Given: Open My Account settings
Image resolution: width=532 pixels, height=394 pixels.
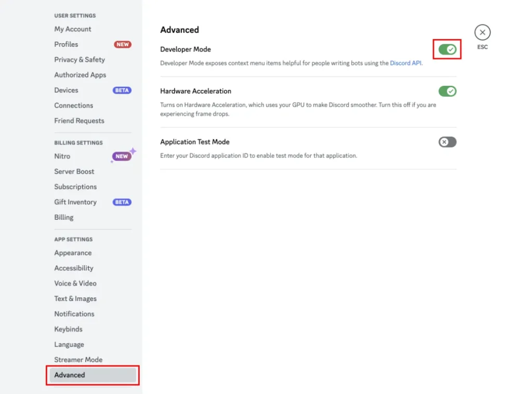Looking at the screenshot, I should pyautogui.click(x=73, y=30).
